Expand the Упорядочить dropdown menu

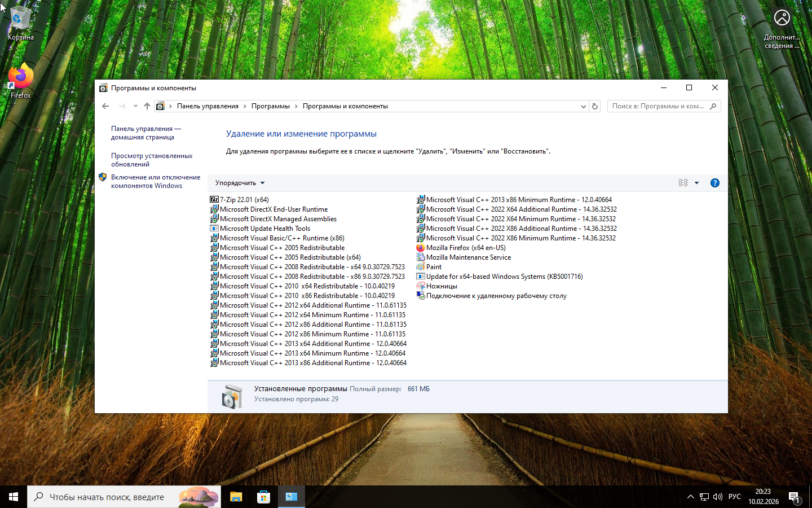(x=240, y=183)
